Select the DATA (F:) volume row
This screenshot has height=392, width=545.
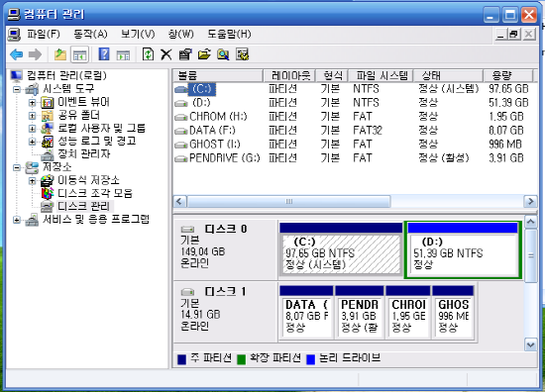point(355,131)
